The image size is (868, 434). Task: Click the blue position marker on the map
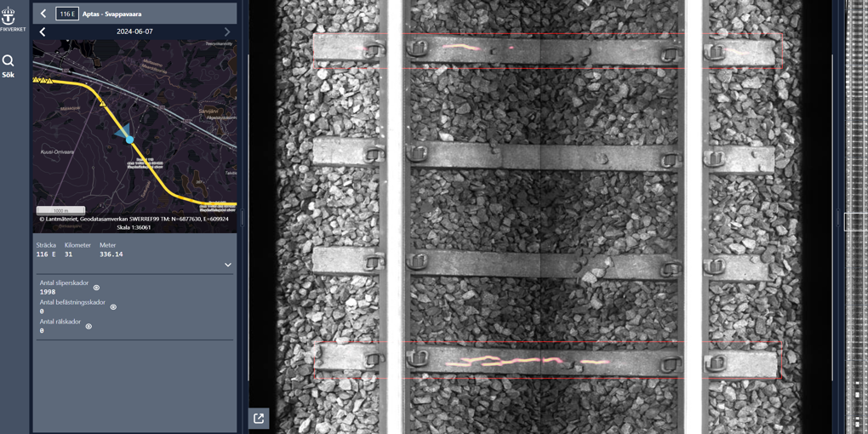pos(129,140)
